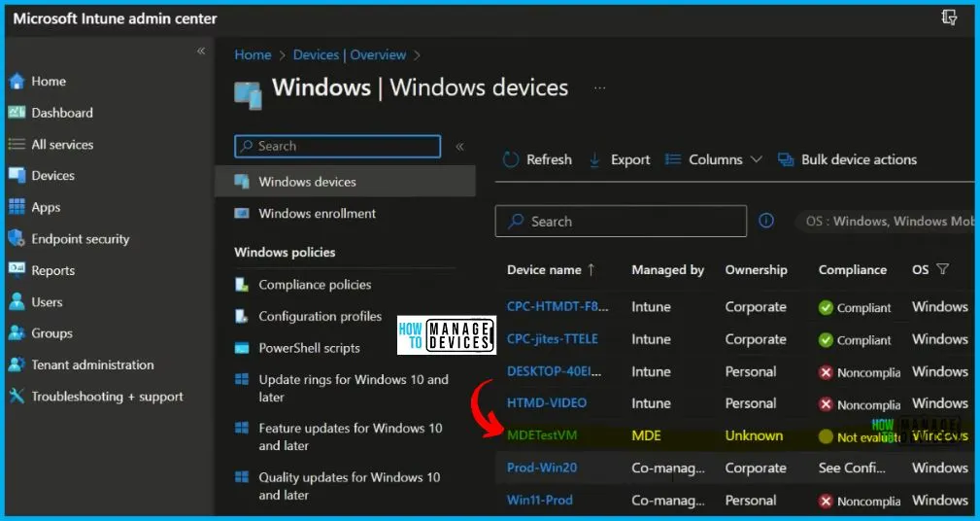This screenshot has height=521, width=980.
Task: Click the Home breadcrumb link
Action: [x=253, y=55]
